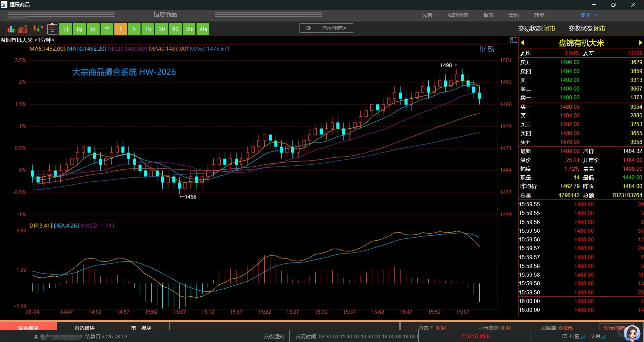Select the 日 daily period
This screenshot has height=342, width=644.
pyautogui.click(x=66, y=29)
